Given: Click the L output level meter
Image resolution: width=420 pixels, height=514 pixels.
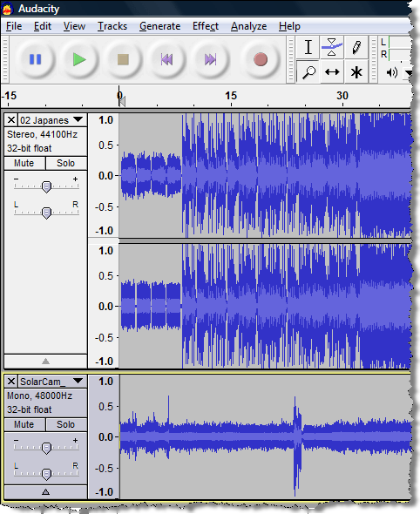Looking at the screenshot, I should tap(399, 43).
